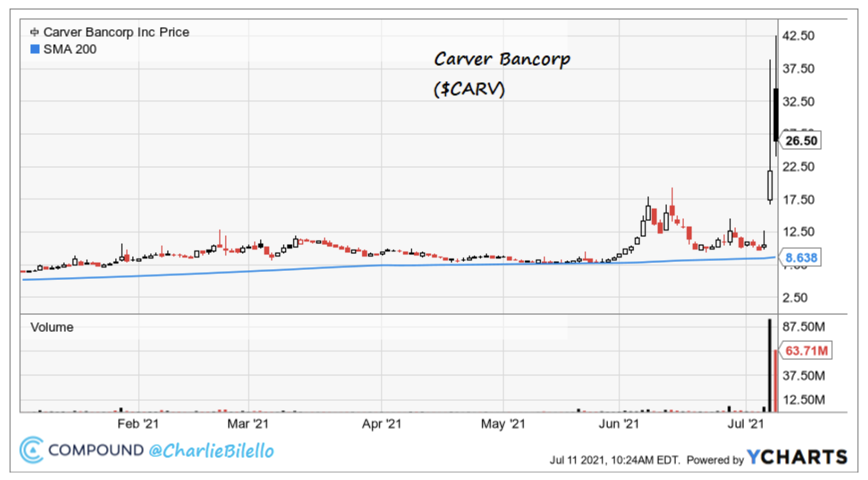Click the 37.50 price axis label
Viewport: 868px width, 480px height.
[798, 68]
